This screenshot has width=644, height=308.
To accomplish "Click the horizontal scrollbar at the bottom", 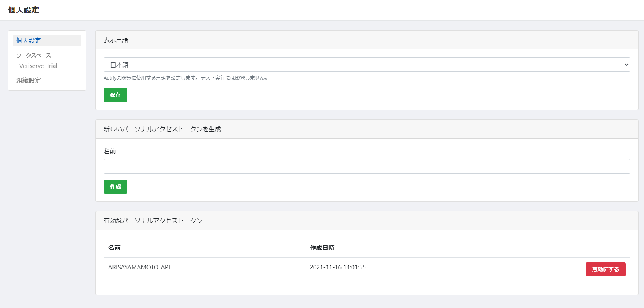I will [x=322, y=306].
